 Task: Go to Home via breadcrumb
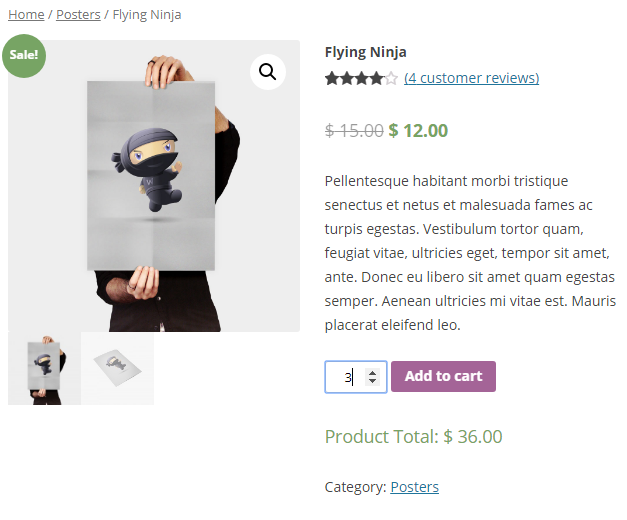coord(26,15)
